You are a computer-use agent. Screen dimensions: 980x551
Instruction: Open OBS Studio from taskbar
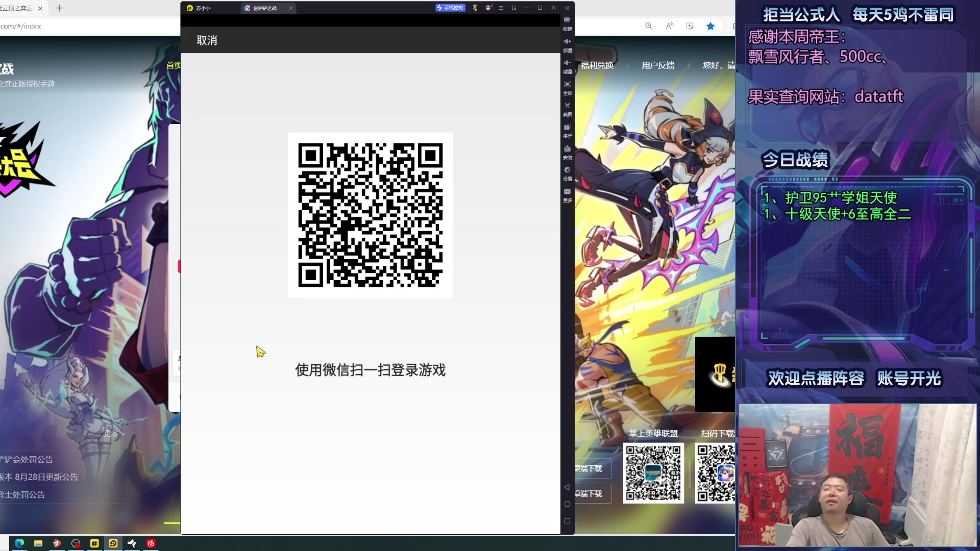pyautogui.click(x=76, y=543)
